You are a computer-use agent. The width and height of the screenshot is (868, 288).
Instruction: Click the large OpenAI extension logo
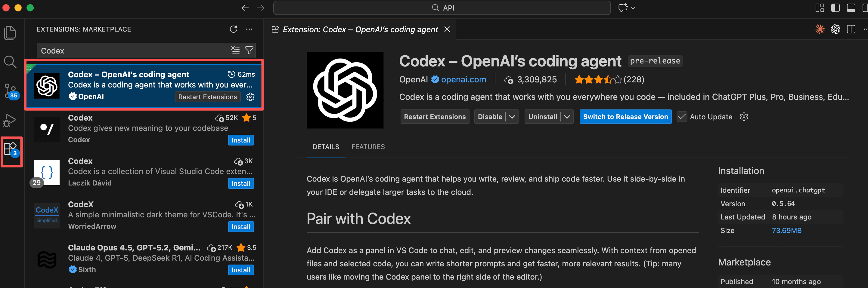point(345,90)
